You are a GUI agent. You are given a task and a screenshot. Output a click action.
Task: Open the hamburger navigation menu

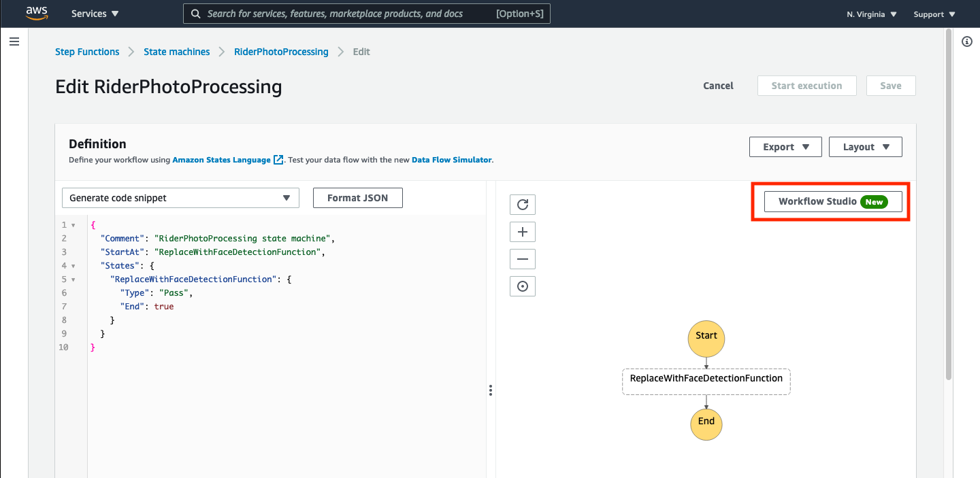[x=14, y=42]
